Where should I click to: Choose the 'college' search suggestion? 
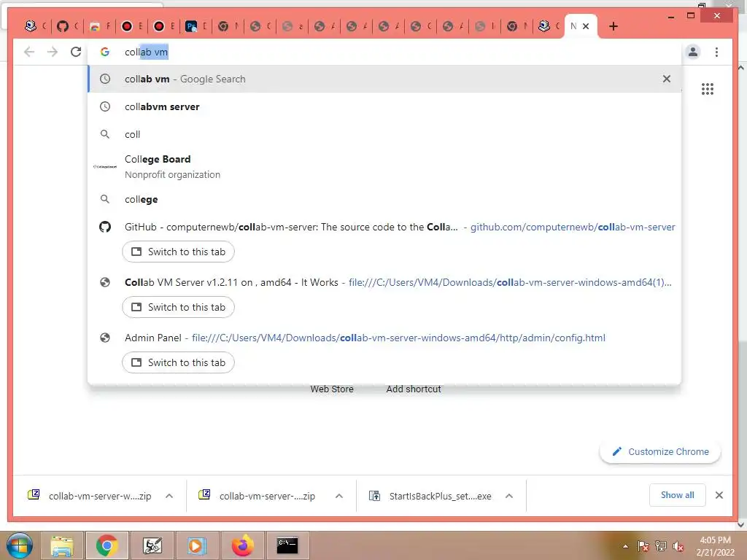tap(384, 200)
